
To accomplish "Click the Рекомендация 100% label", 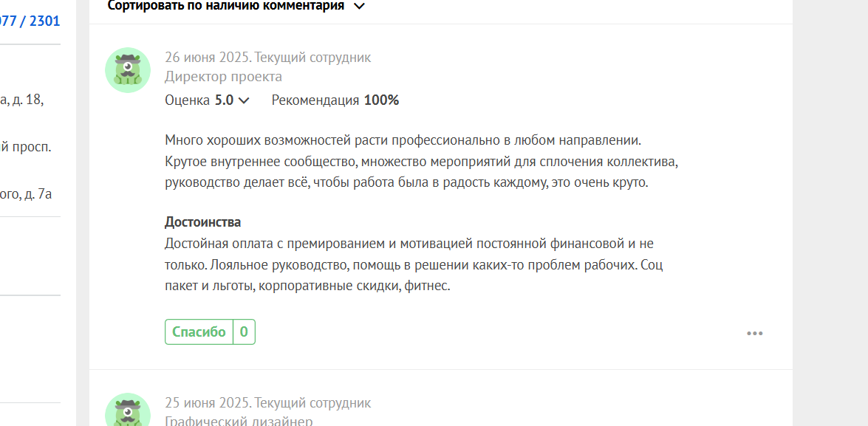I will pyautogui.click(x=335, y=100).
